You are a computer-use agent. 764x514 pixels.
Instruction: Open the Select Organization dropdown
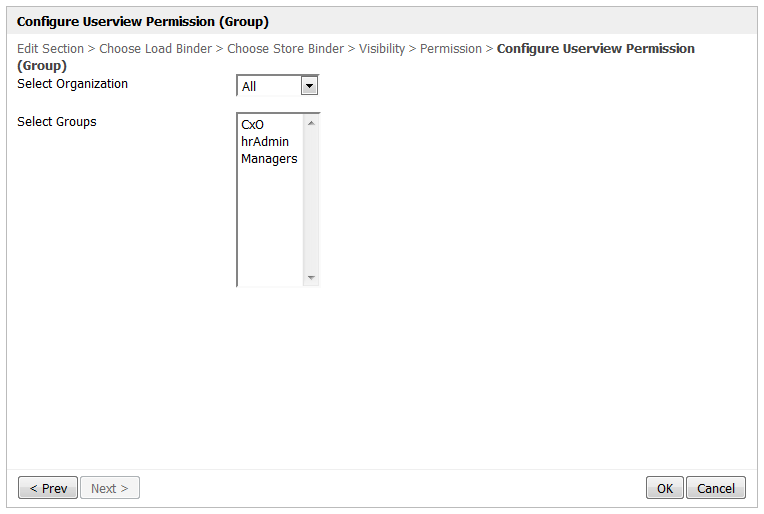309,86
